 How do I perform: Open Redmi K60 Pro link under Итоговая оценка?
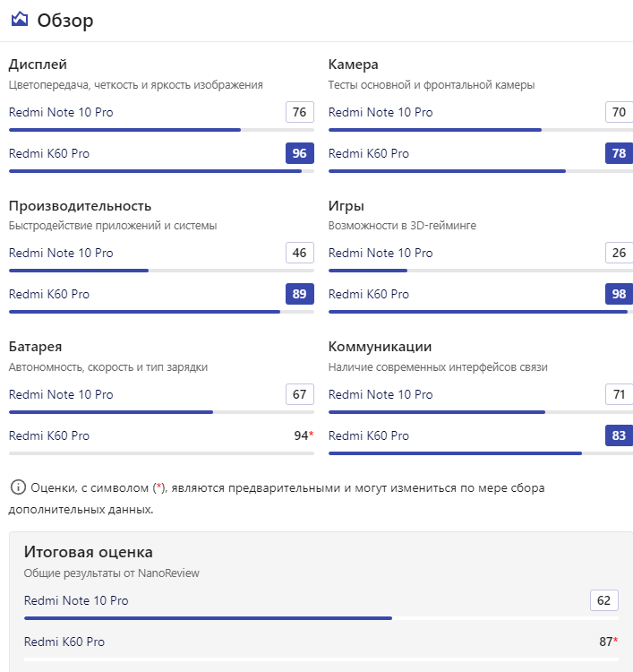coord(64,642)
